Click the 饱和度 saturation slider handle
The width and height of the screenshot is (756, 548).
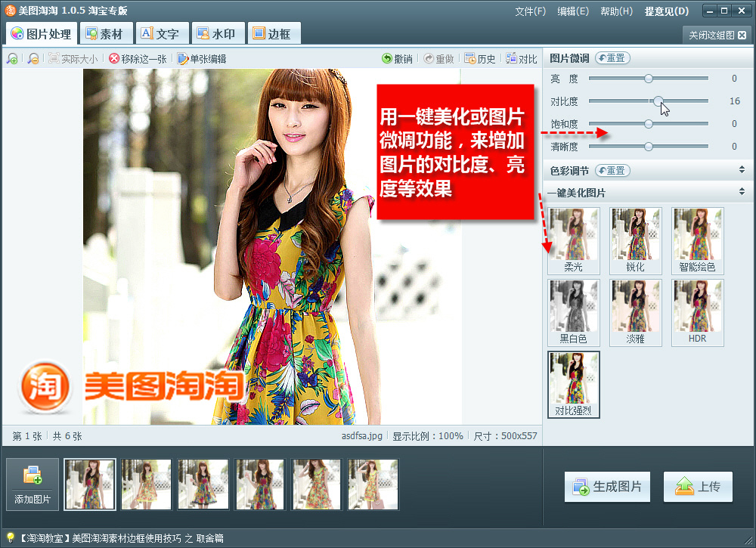click(649, 124)
